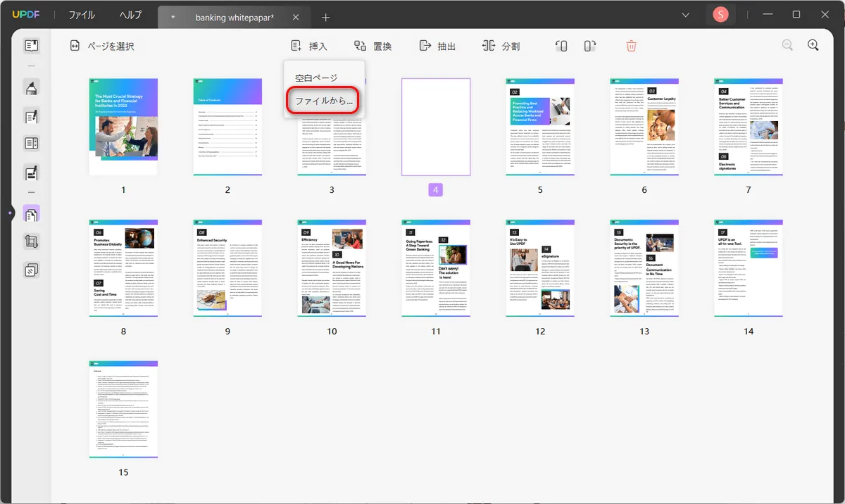Select the Comment highlighter tool in sidebar

[32, 88]
